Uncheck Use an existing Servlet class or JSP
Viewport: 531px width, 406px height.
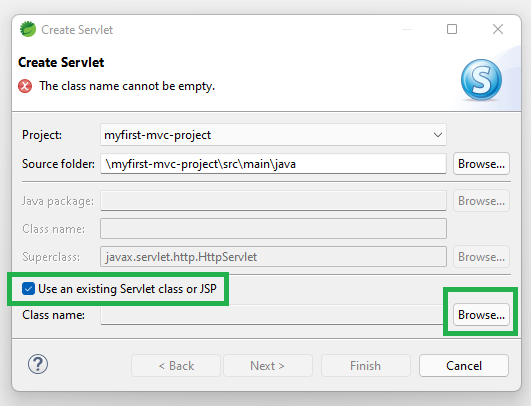(28, 289)
